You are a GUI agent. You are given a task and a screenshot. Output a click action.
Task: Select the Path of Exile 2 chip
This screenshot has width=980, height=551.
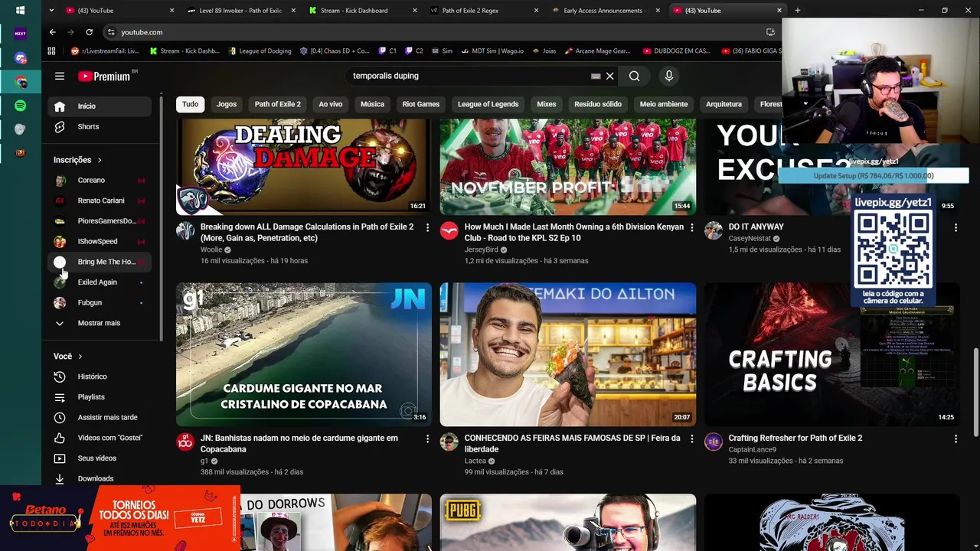point(278,104)
